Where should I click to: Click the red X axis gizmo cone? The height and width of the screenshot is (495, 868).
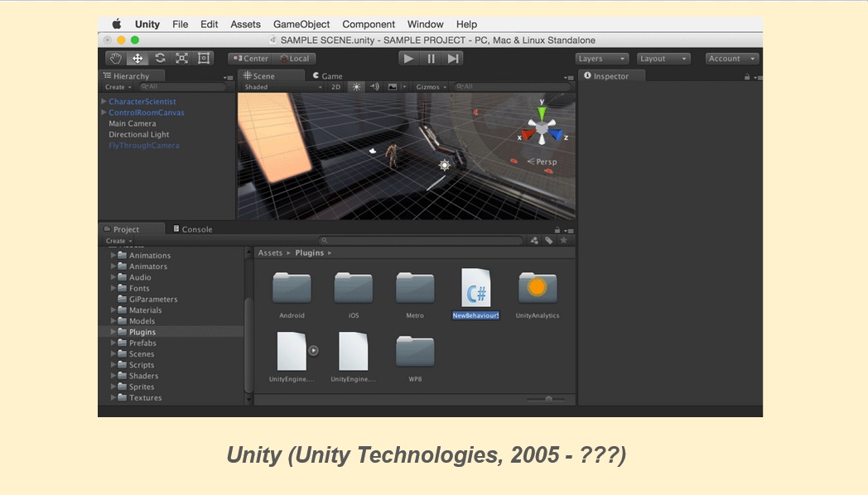point(528,134)
